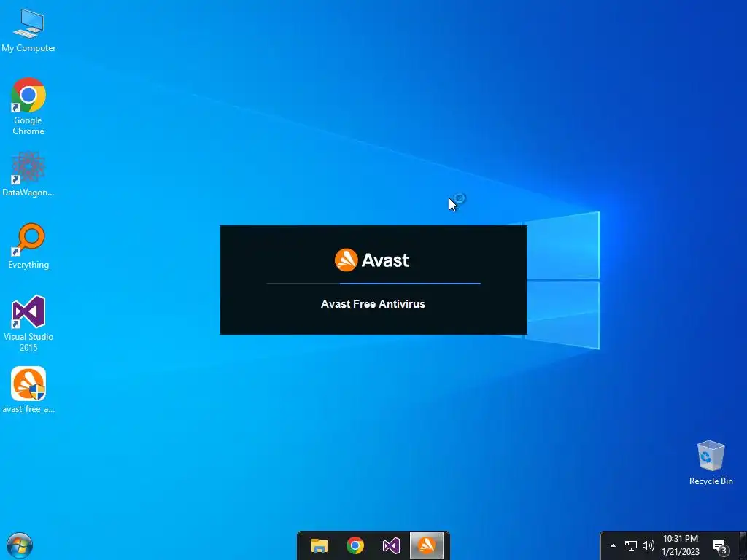This screenshot has width=747, height=560.
Task: Select the DataWagon desktop shortcut
Action: (x=28, y=174)
